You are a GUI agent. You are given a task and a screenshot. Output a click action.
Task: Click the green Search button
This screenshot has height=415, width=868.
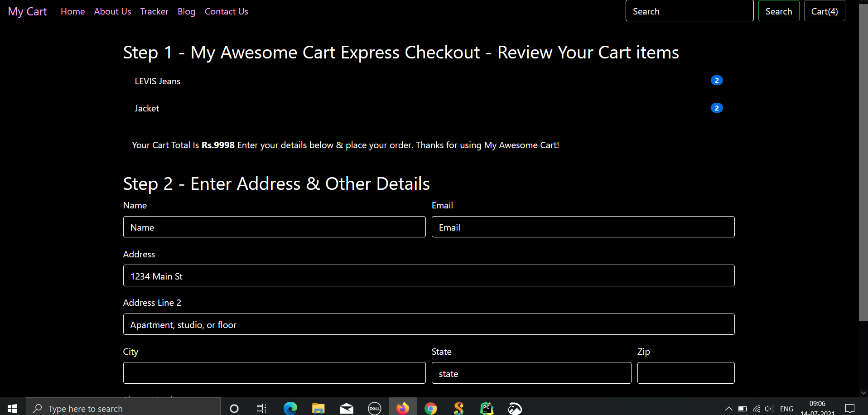778,10
